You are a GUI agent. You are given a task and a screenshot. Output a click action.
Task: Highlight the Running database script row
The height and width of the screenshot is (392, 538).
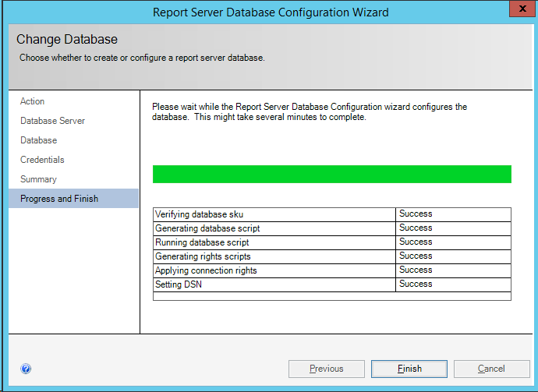tap(203, 242)
